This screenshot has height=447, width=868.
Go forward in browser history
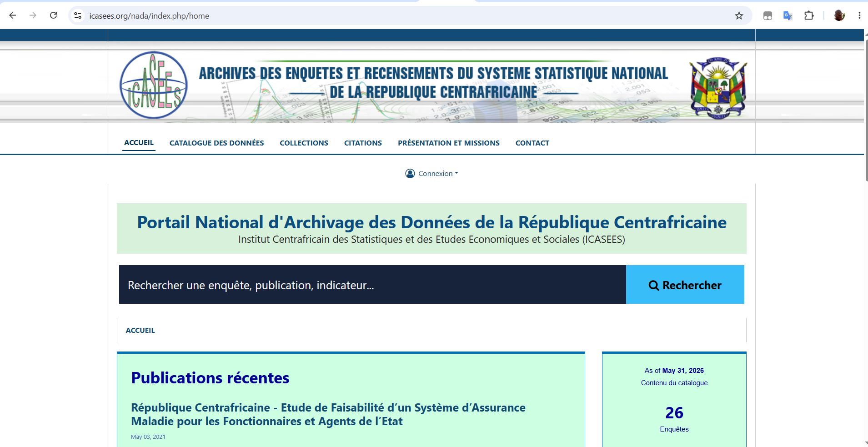click(33, 15)
